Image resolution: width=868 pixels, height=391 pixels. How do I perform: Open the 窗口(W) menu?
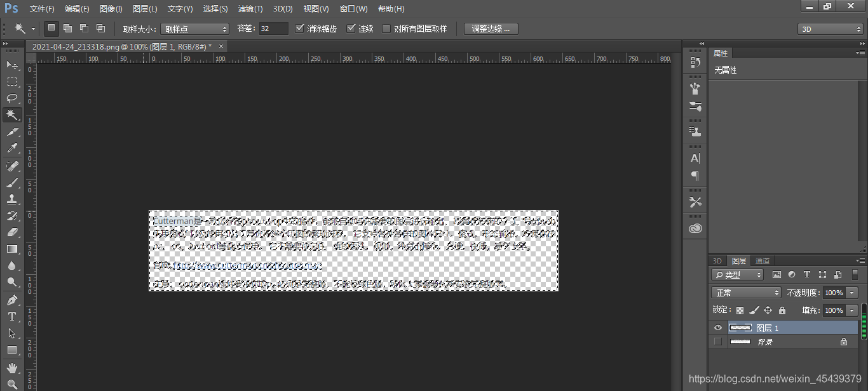353,9
